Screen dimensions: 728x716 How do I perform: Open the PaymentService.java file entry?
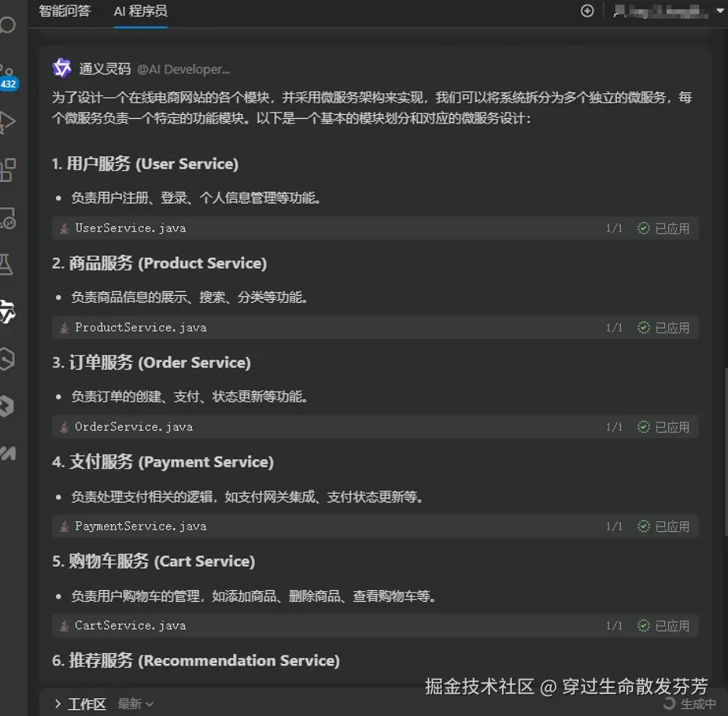pyautogui.click(x=141, y=527)
